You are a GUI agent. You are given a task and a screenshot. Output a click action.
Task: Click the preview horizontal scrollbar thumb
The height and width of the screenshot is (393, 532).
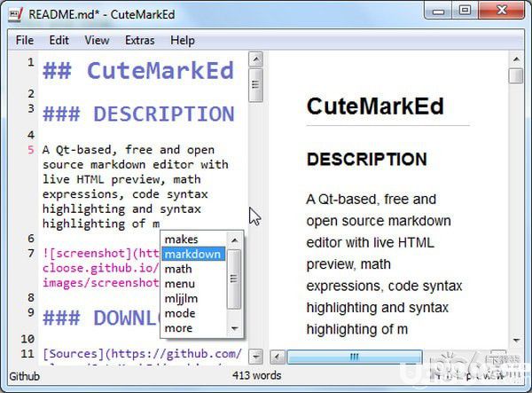point(355,357)
